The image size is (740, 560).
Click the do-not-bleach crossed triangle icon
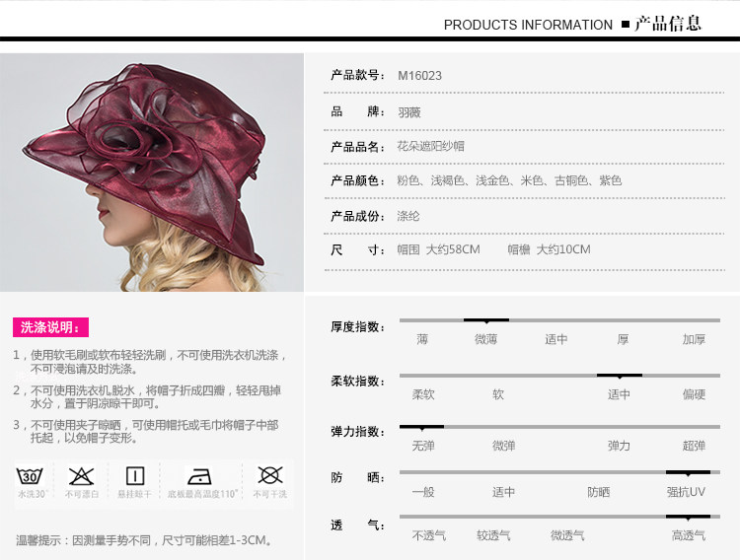[82, 476]
